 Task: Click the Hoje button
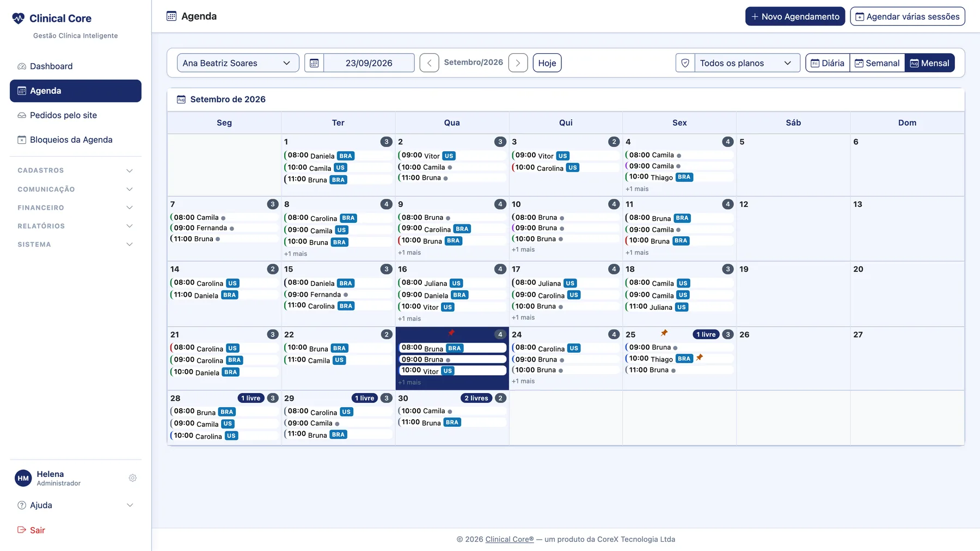[x=547, y=63]
